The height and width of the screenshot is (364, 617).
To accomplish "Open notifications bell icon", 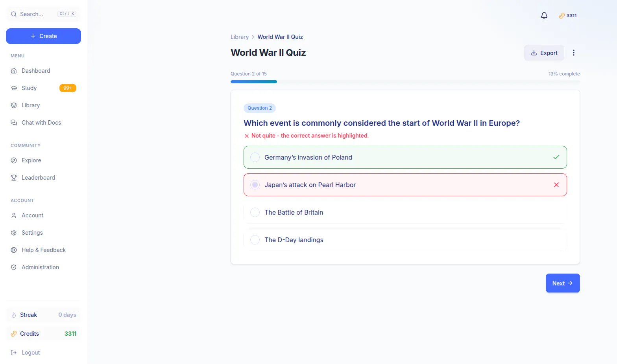I will [544, 16].
